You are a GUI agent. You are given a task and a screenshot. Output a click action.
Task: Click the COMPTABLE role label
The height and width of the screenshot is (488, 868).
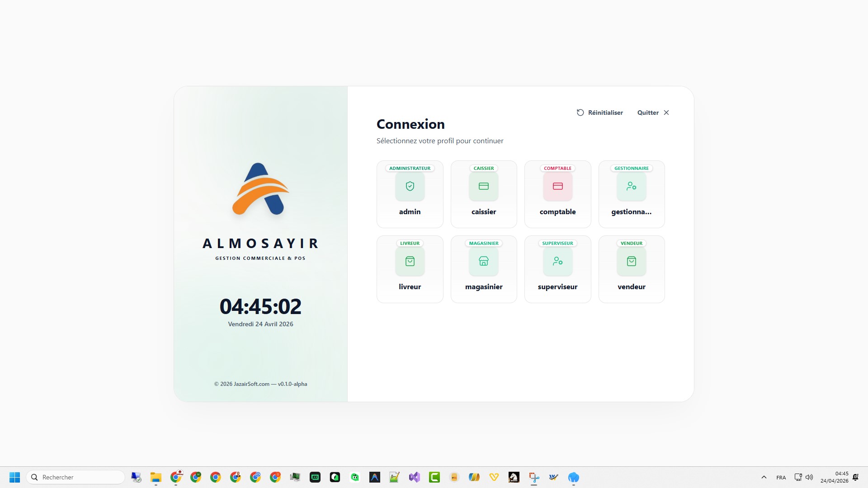[x=557, y=168]
